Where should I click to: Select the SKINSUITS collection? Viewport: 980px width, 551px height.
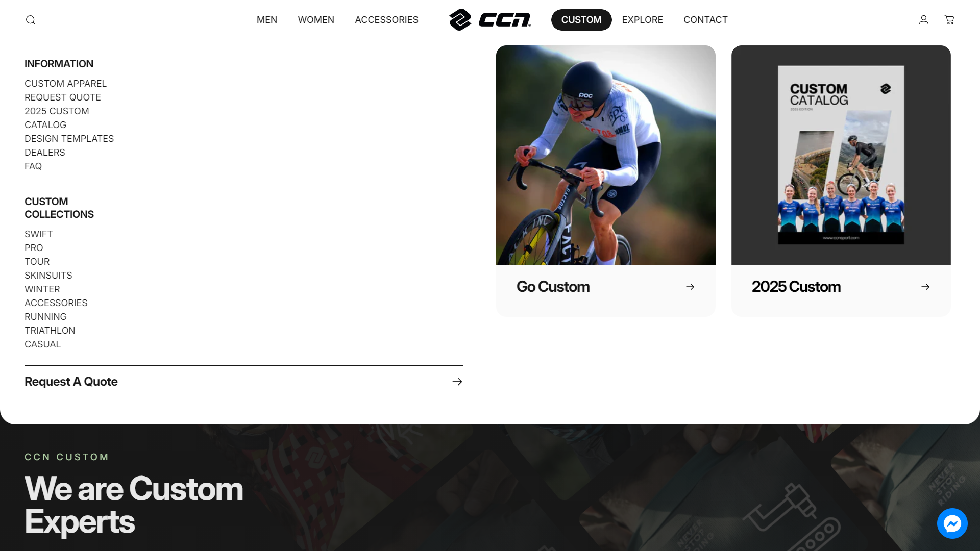(x=48, y=275)
